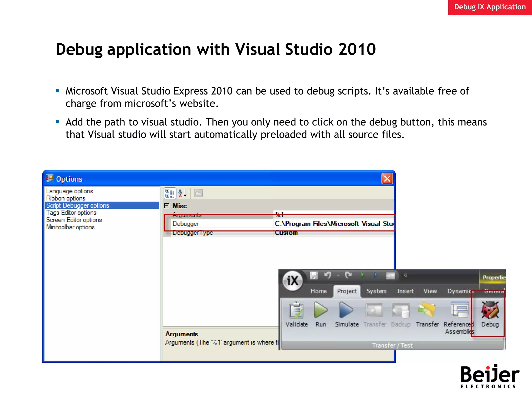Click the Properties panel header
Viewport: 532px width, 399px height.
[493, 277]
